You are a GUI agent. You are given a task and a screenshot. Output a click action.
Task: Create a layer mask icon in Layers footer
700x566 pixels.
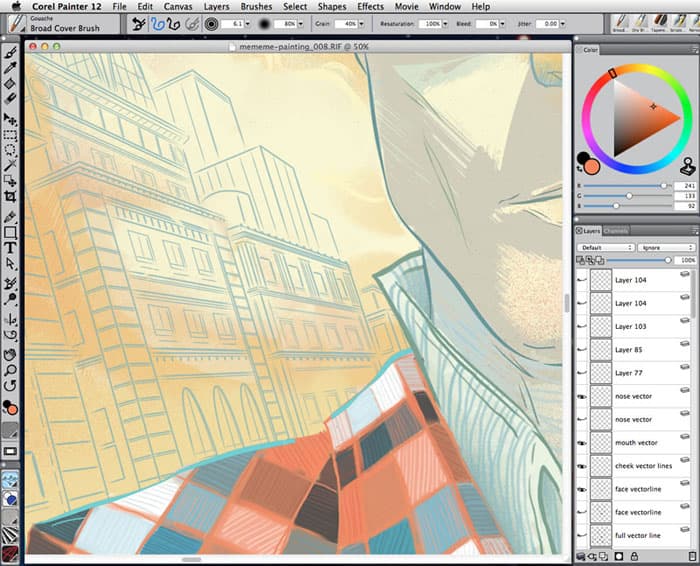[619, 556]
